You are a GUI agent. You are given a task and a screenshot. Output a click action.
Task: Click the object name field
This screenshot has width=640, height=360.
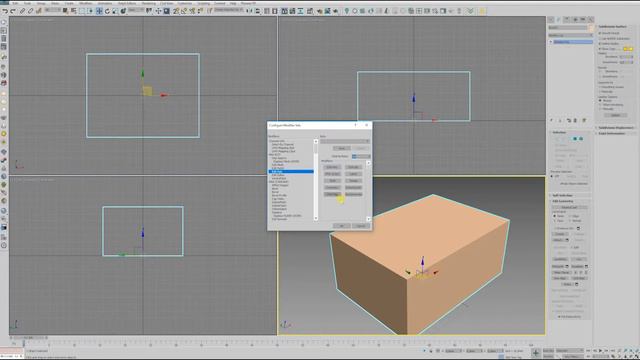(x=567, y=27)
